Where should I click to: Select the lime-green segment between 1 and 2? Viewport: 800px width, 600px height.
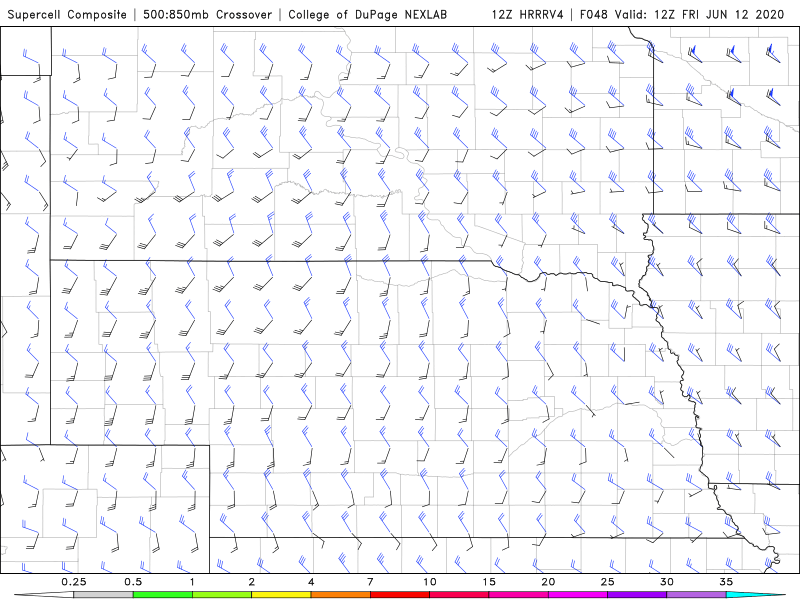click(222, 595)
